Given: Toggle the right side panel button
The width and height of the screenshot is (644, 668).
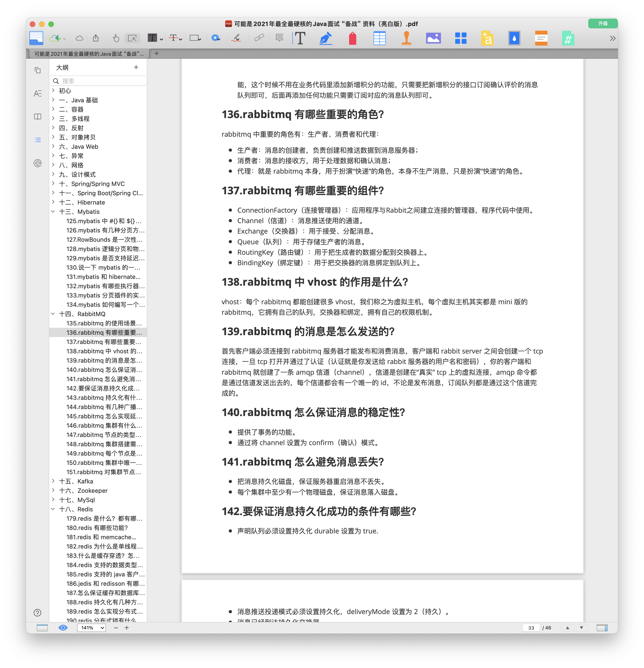Looking at the screenshot, I should click(602, 628).
